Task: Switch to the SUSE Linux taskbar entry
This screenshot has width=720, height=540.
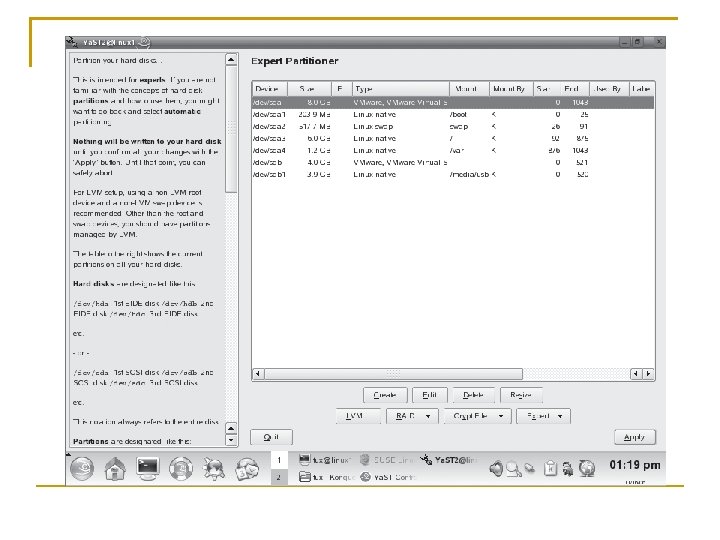Action: pyautogui.click(x=386, y=460)
